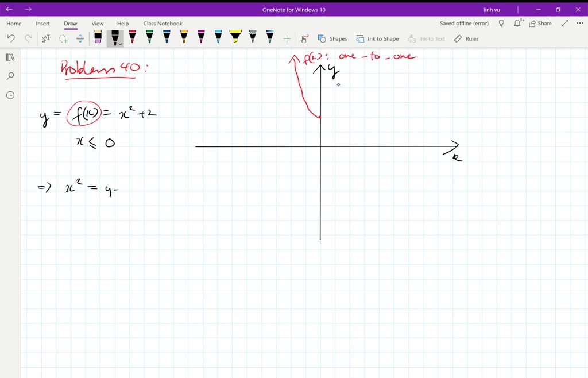Open the More options ellipsis menu
Screen dimensions: 588x378
578,23
